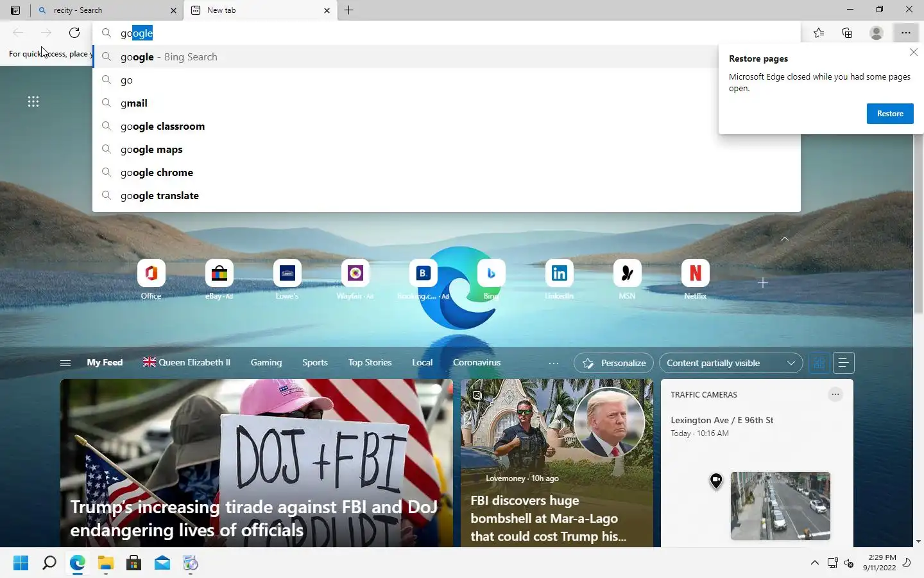Open taskbar Search
The image size is (924, 578).
pos(49,563)
